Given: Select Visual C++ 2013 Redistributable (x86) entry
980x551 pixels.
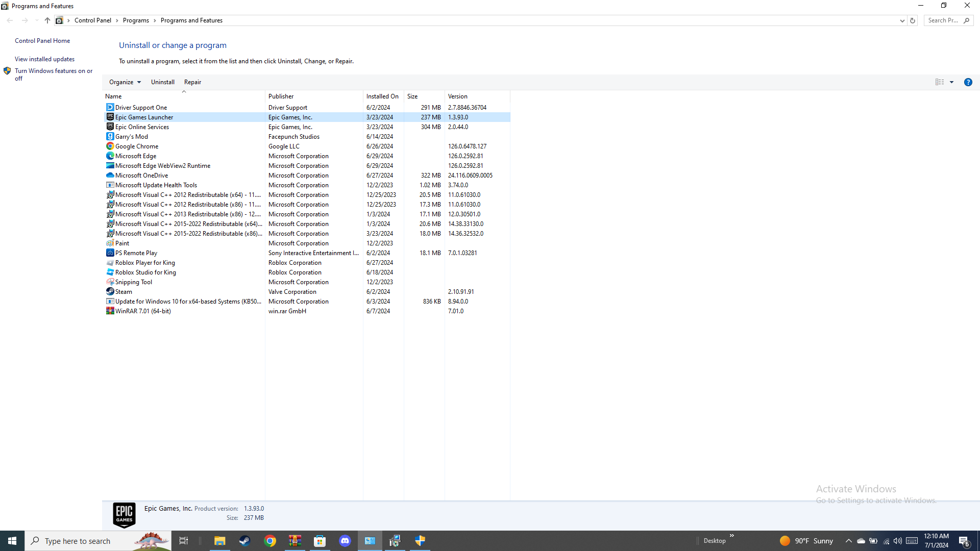Looking at the screenshot, I should pos(188,214).
